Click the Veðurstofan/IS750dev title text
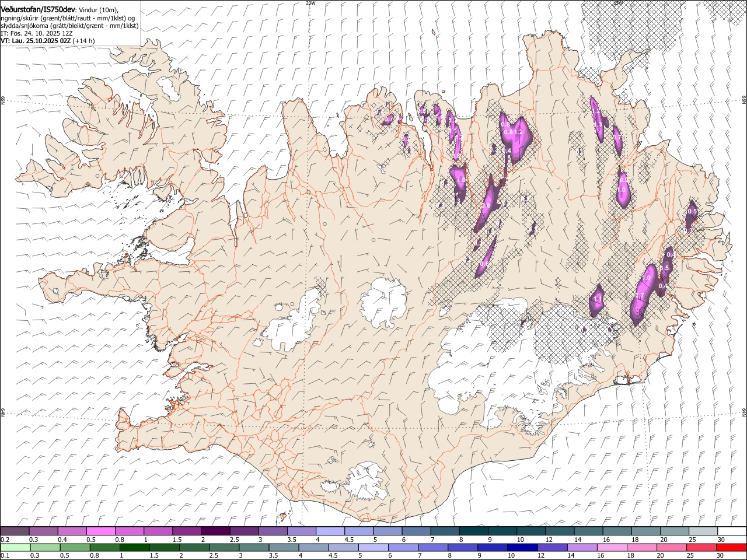The width and height of the screenshot is (747, 560). [x=39, y=9]
